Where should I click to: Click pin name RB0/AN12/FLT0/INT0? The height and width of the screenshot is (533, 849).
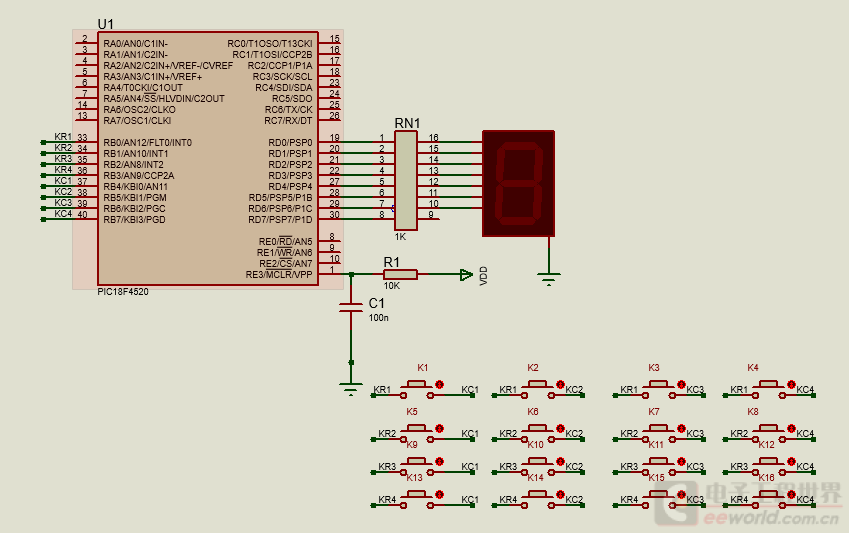[x=148, y=143]
